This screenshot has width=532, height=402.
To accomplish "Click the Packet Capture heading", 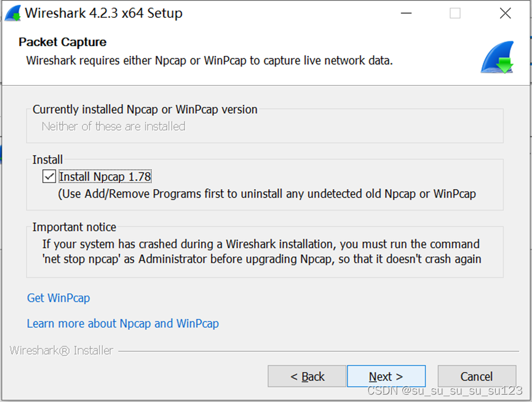I will pyautogui.click(x=63, y=42).
